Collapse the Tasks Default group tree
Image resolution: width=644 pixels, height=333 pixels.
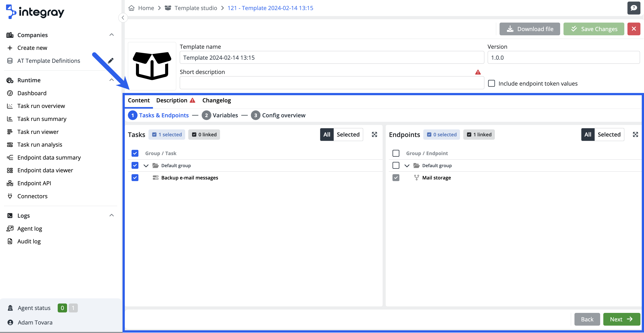coord(146,166)
